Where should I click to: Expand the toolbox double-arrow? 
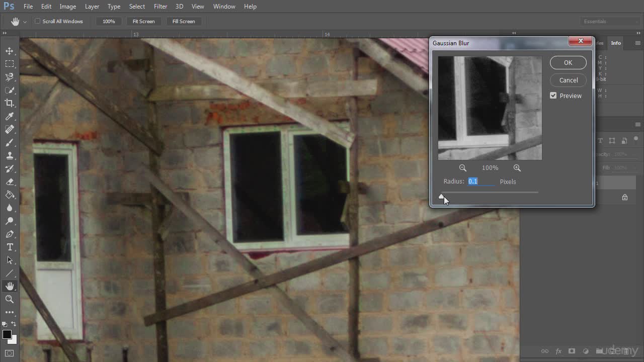(5, 33)
